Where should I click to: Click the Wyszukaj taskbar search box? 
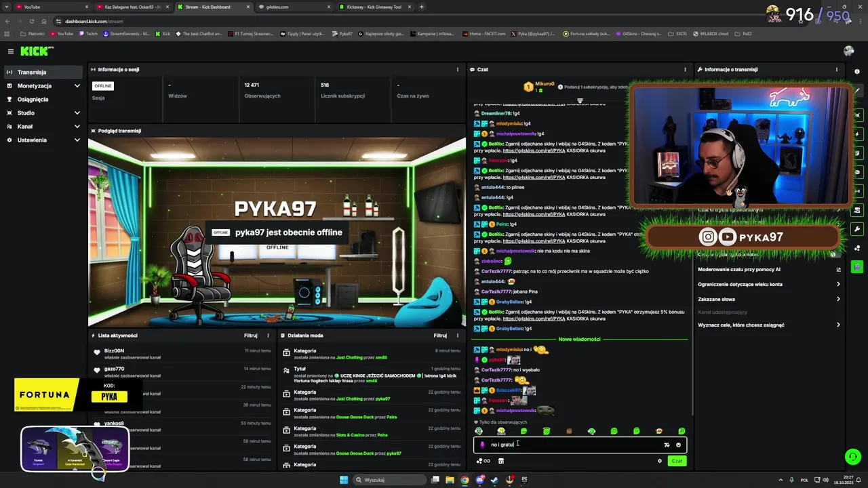click(x=390, y=480)
